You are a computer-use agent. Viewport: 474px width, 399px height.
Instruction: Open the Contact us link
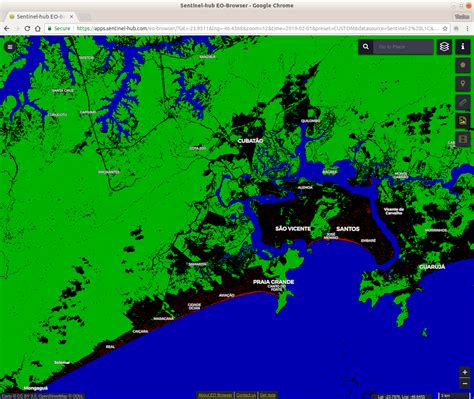pyautogui.click(x=246, y=395)
